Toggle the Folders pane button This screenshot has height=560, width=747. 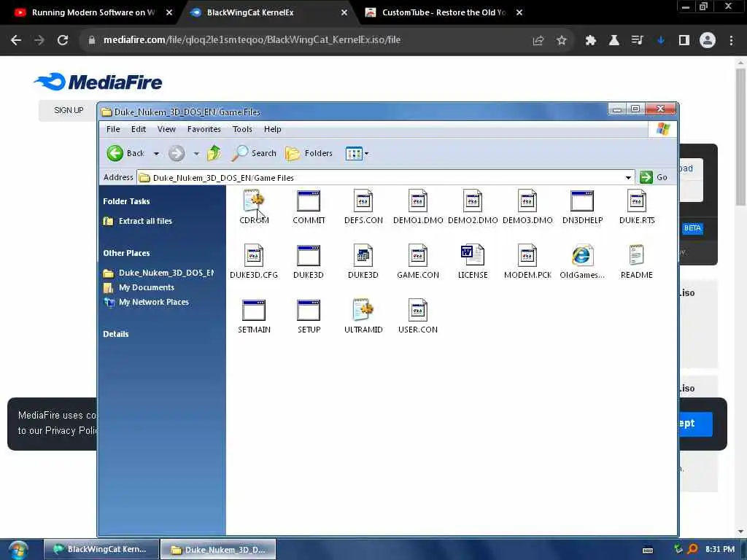[309, 153]
